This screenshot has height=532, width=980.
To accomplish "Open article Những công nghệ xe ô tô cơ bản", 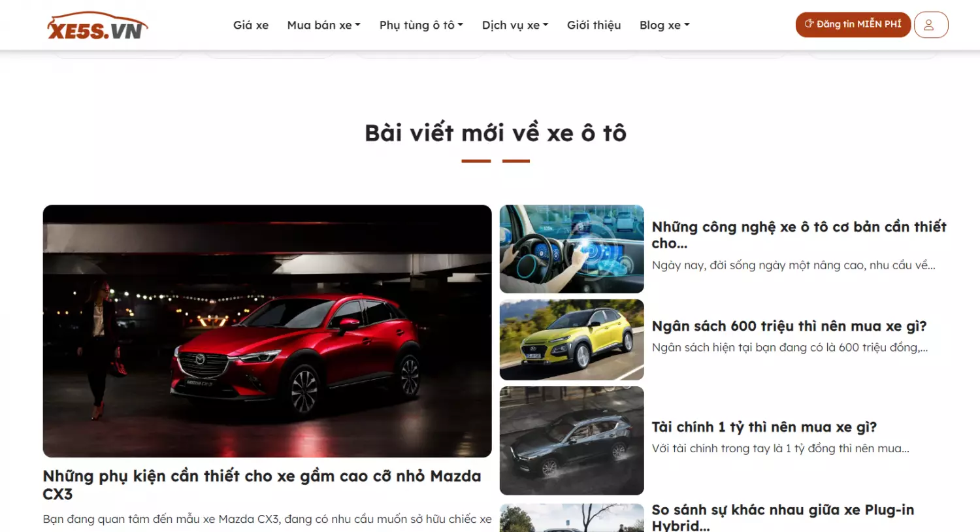I will [x=799, y=235].
